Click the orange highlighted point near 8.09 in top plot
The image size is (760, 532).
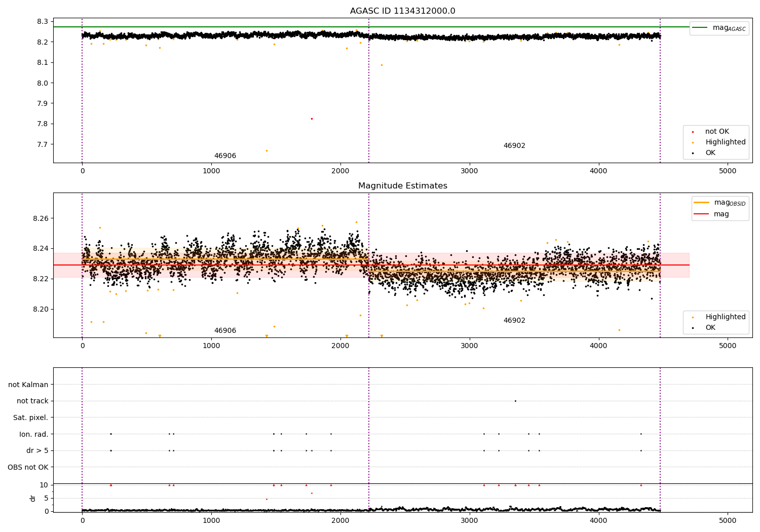pyautogui.click(x=382, y=65)
